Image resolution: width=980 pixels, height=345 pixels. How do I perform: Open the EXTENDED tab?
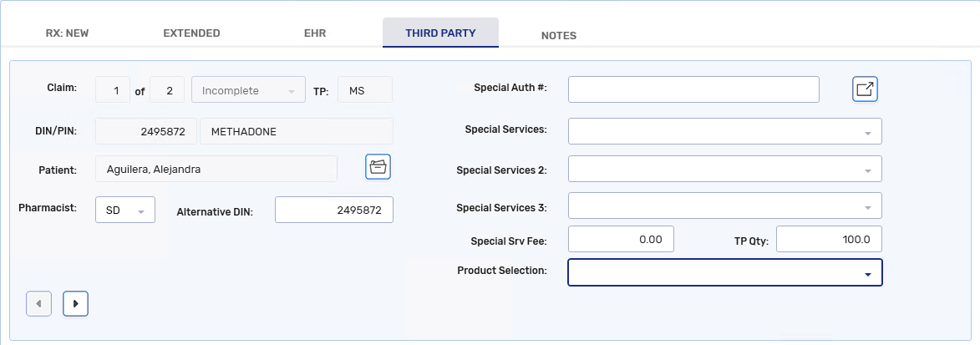pyautogui.click(x=191, y=33)
